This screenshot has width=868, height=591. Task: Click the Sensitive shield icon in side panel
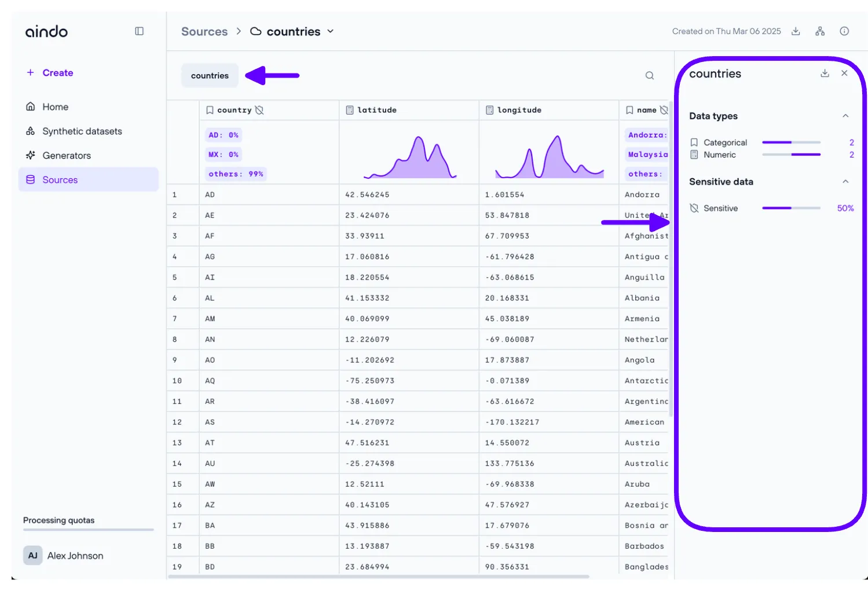[x=694, y=208]
